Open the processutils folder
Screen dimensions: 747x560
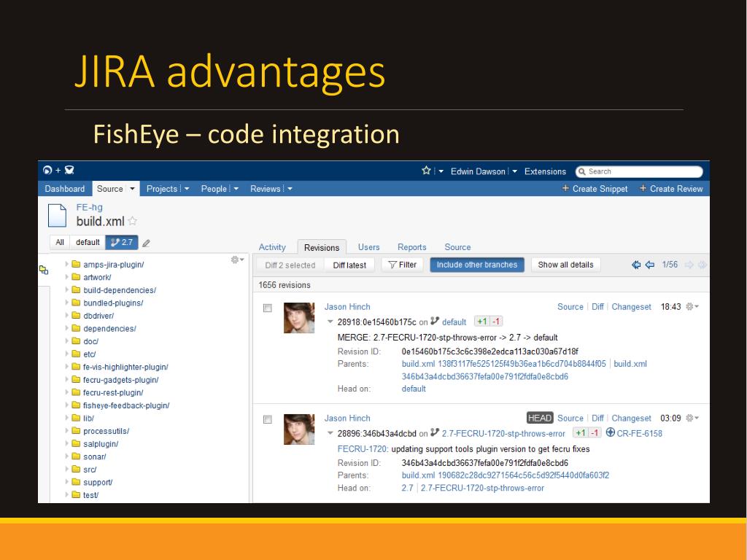pyautogui.click(x=107, y=431)
